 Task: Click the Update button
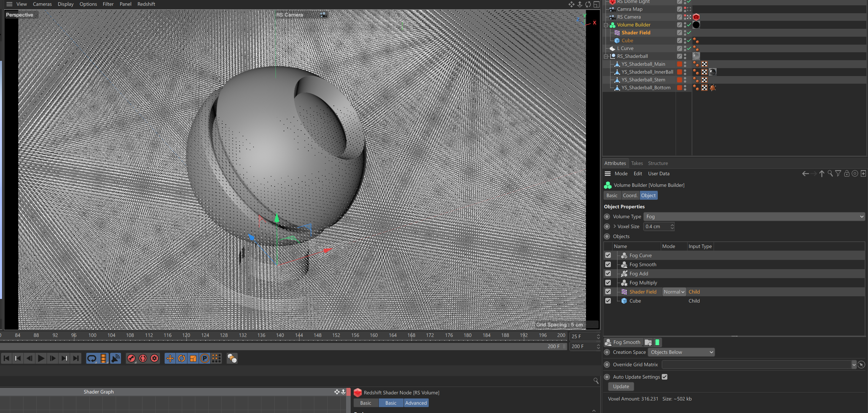tap(621, 386)
